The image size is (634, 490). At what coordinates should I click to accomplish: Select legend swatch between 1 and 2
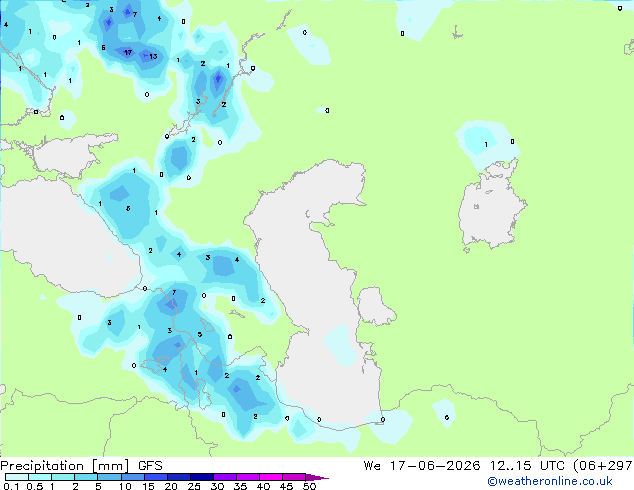coord(63,477)
